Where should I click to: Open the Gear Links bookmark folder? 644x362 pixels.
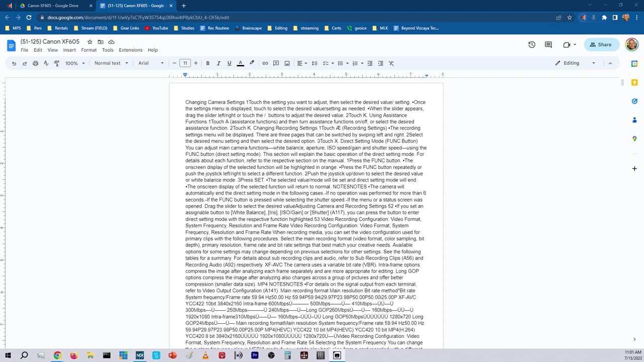(x=126, y=28)
